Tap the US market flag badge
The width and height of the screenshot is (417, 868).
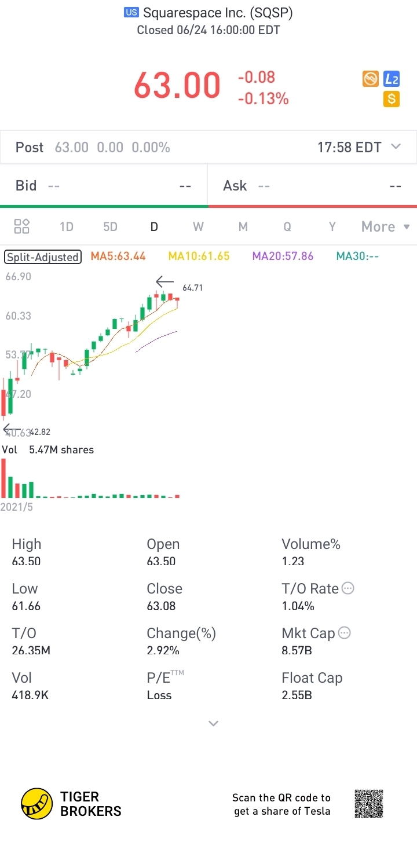(131, 12)
